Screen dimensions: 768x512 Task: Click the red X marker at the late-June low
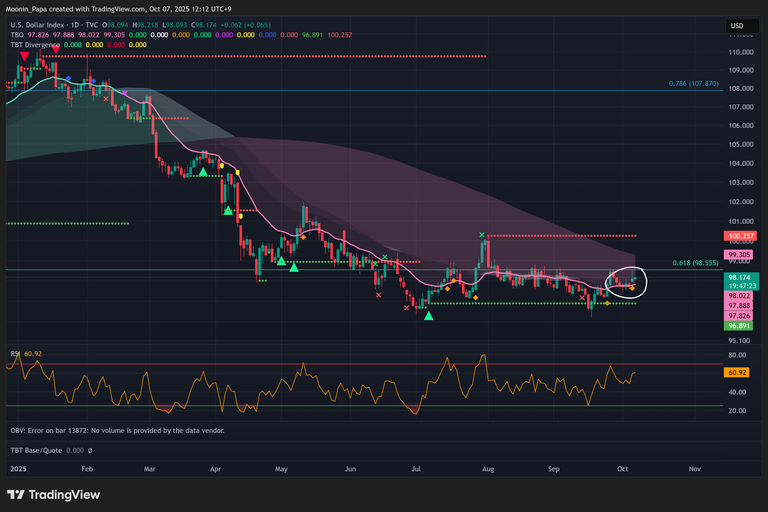pyautogui.click(x=407, y=308)
